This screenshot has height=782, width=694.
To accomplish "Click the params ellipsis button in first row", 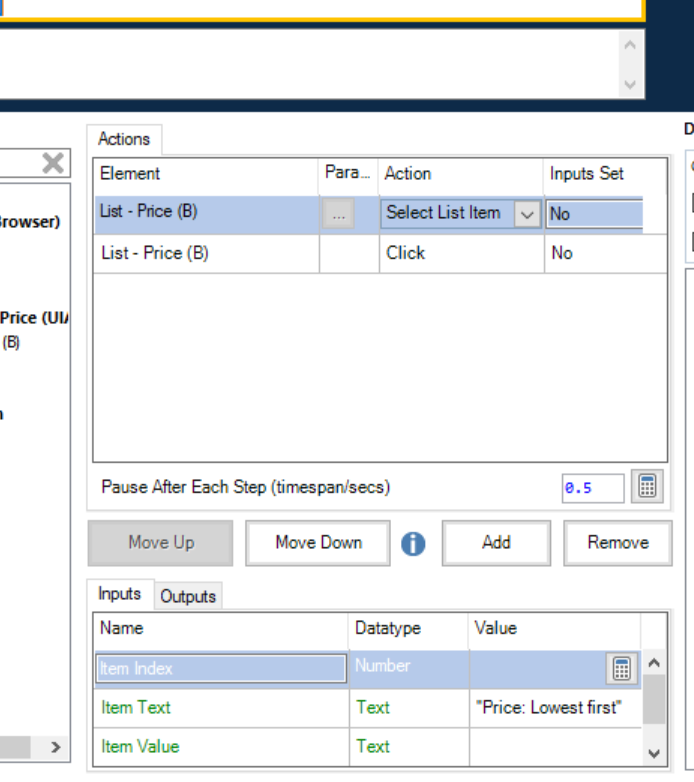I will click(x=339, y=214).
